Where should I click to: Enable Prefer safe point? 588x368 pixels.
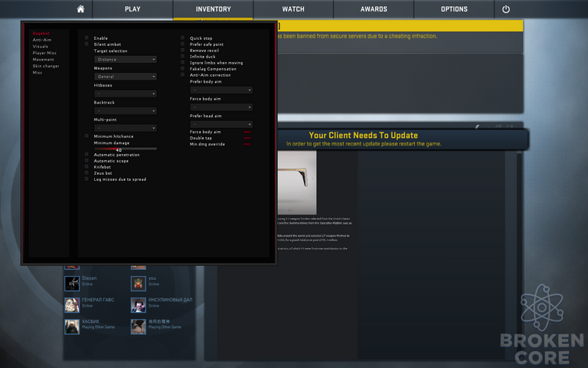183,44
